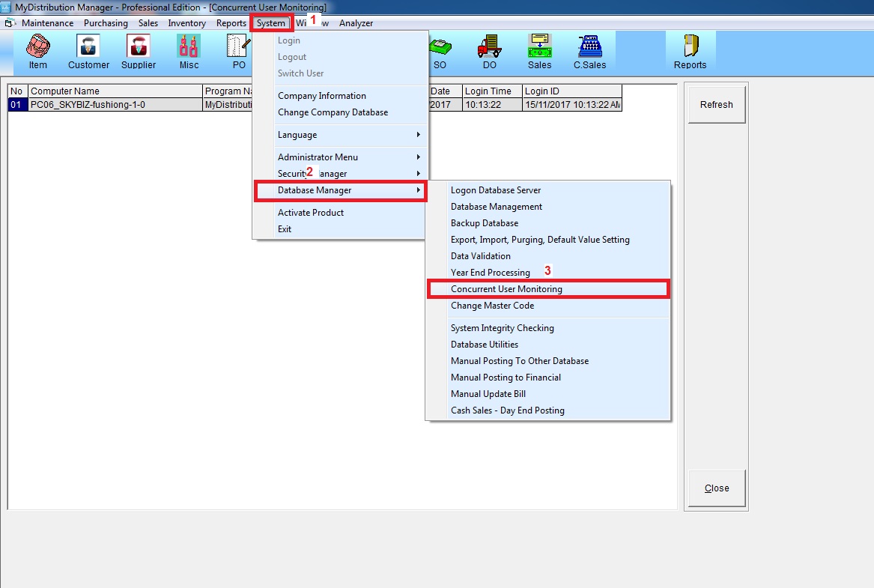The height and width of the screenshot is (588, 874).
Task: Open the Reports toolbar icon
Action: coord(690,52)
